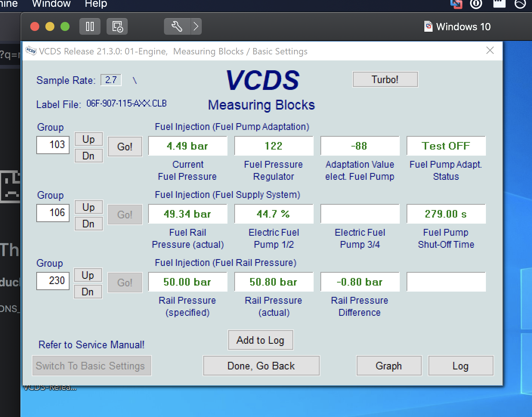Screen dimensions: 532x417
Task: Click the -88 adaptation value
Action: pos(360,146)
